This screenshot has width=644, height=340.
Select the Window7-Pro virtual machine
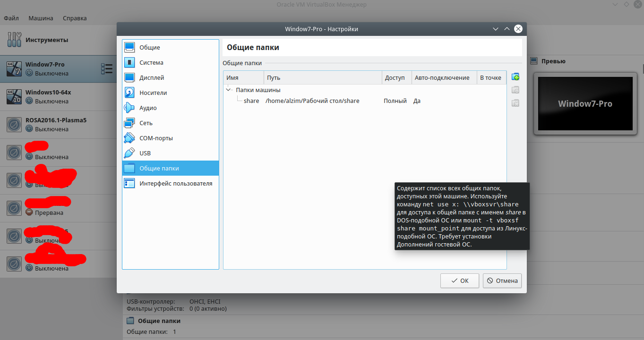tap(58, 69)
